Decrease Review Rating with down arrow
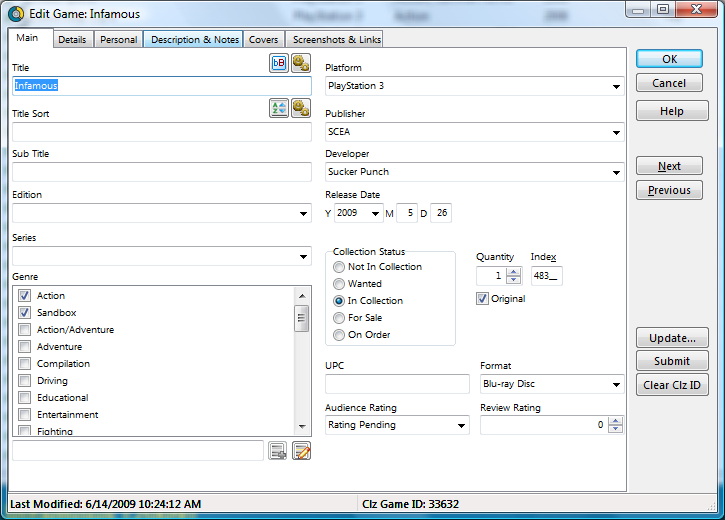 click(615, 428)
